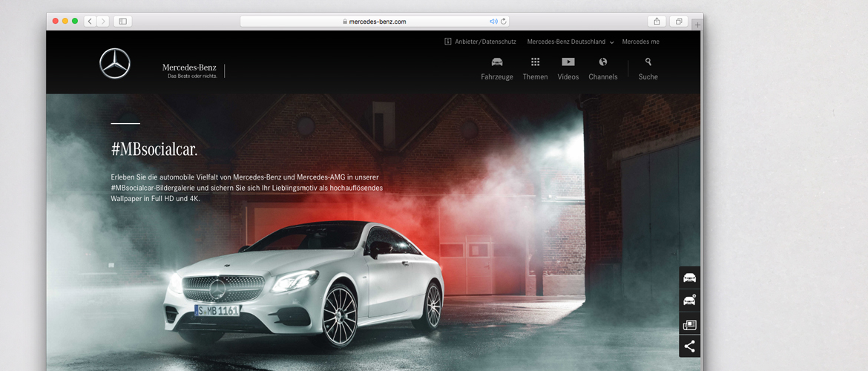The height and width of the screenshot is (371, 868).
Task: Reload the page with the refresh icon
Action: [x=503, y=21]
